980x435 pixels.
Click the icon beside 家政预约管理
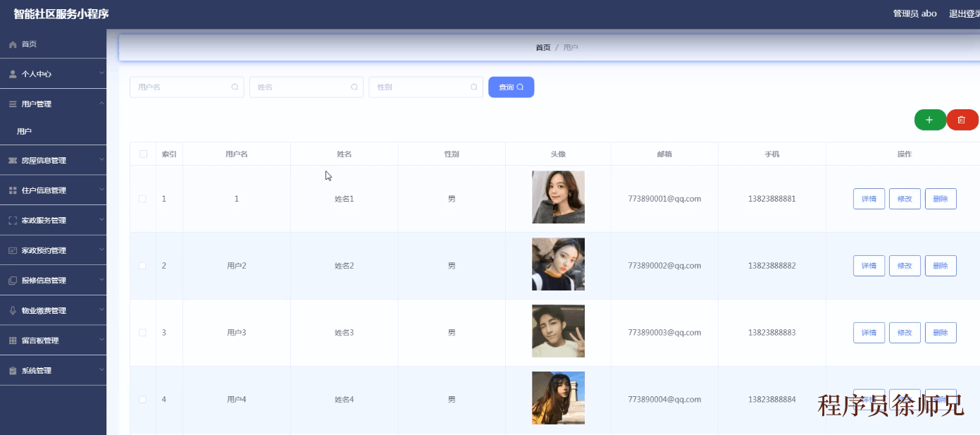[x=13, y=250]
